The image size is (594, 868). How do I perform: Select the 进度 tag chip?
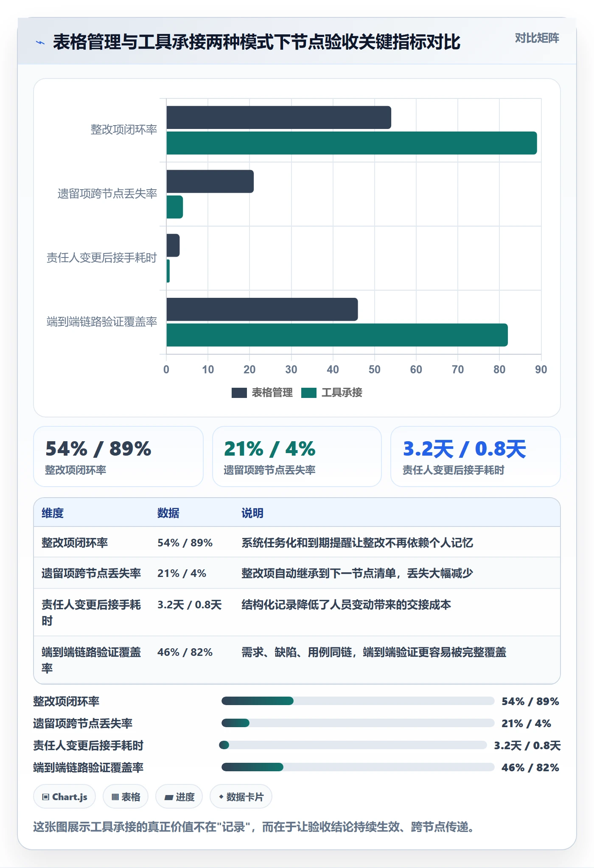(179, 797)
